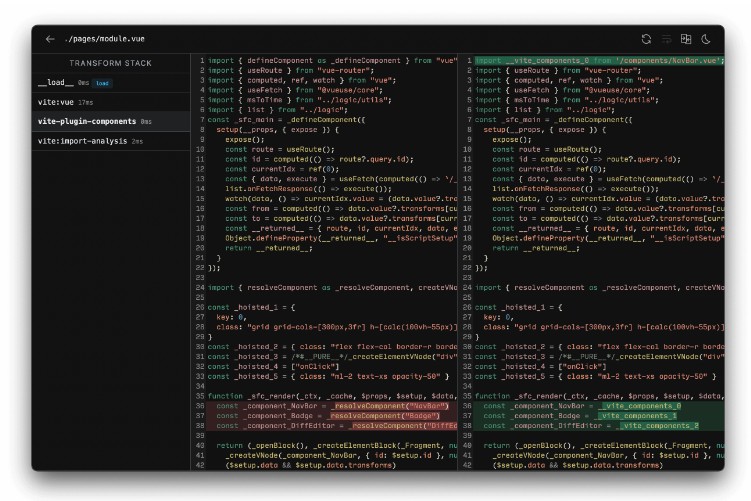Click left pane line 1 defineComponent import
This screenshot has height=501, width=751.
[332, 61]
